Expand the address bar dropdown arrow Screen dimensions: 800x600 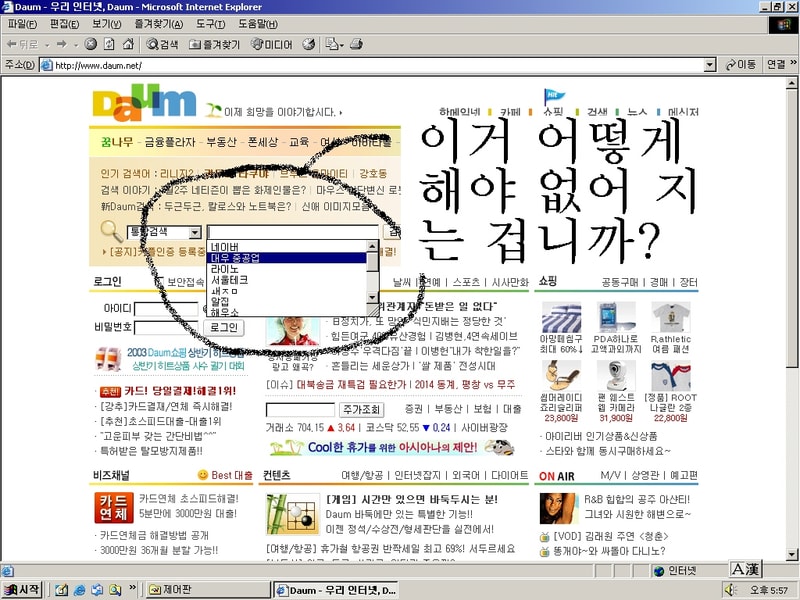pos(710,65)
